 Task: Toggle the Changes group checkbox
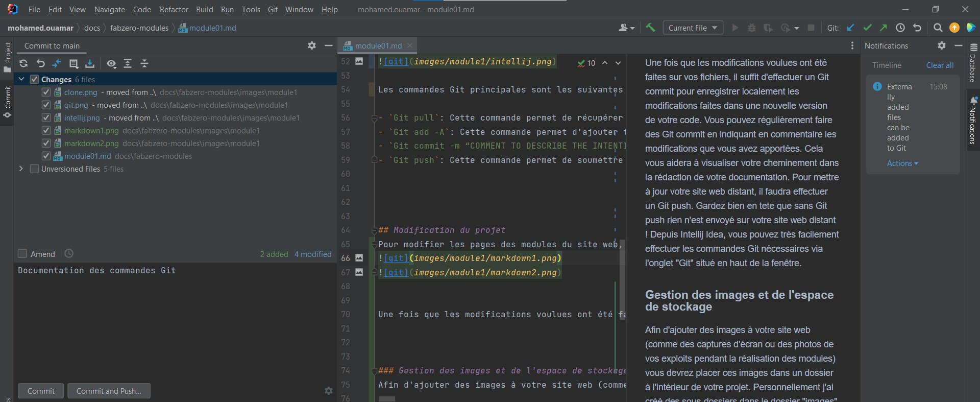[x=35, y=79]
